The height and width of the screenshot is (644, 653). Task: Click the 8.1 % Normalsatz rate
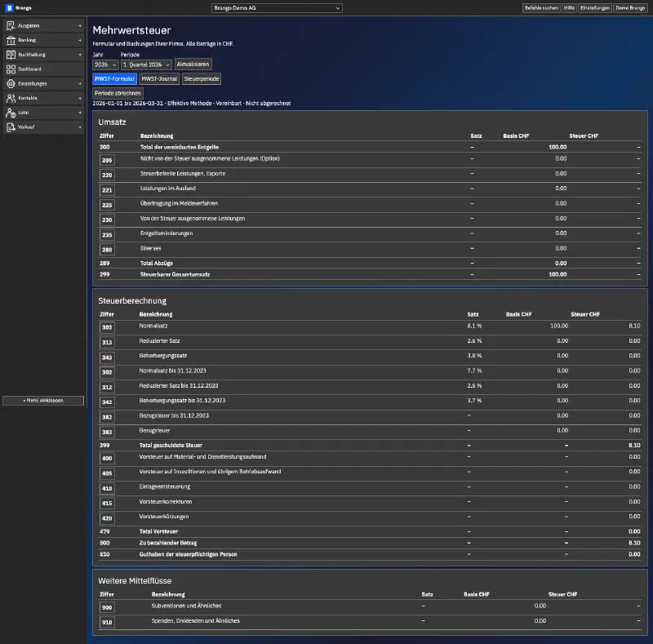click(474, 326)
